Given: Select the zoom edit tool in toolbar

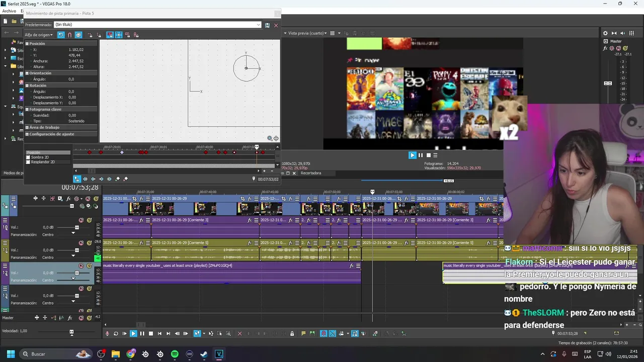Looking at the screenshot, I should coord(228,333).
